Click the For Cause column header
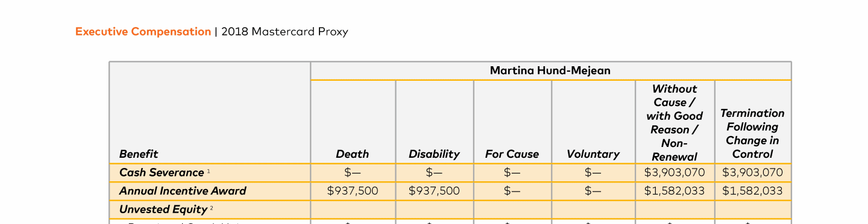Image resolution: width=868 pixels, height=224 pixels. pyautogui.click(x=512, y=154)
